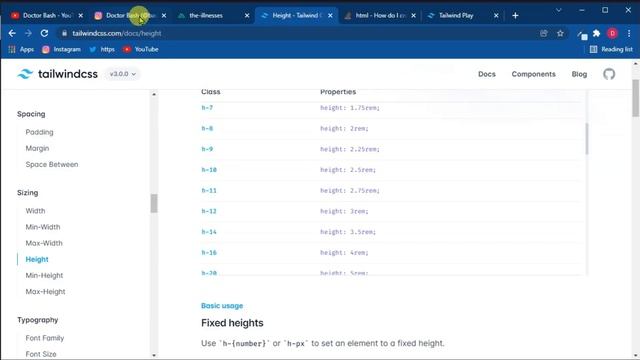Open Blog in top navigation

[x=579, y=74]
